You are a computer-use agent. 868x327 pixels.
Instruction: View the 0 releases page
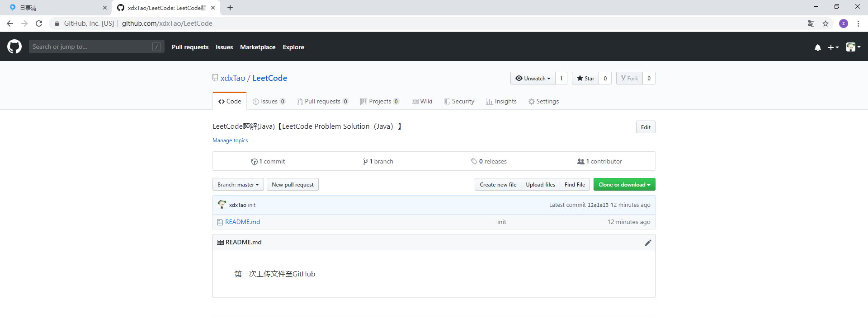pyautogui.click(x=489, y=161)
